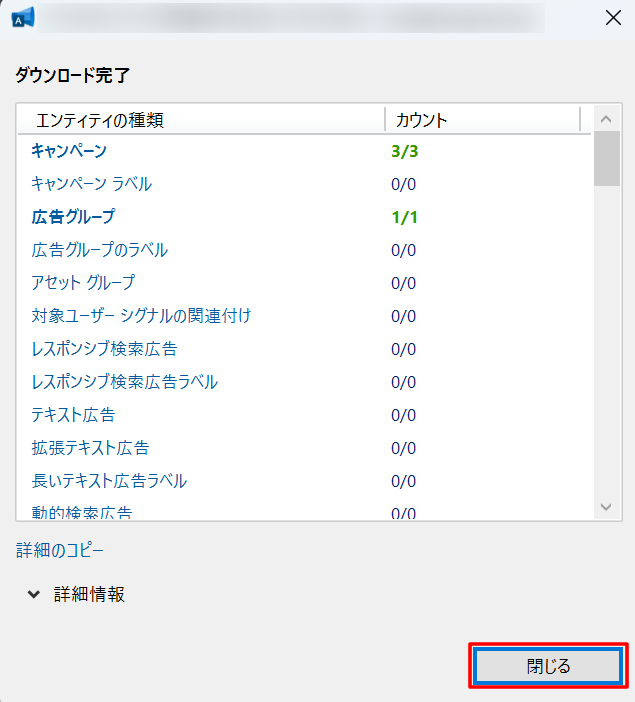Select the アセット グループ row
This screenshot has width=635, height=702.
coord(83,283)
